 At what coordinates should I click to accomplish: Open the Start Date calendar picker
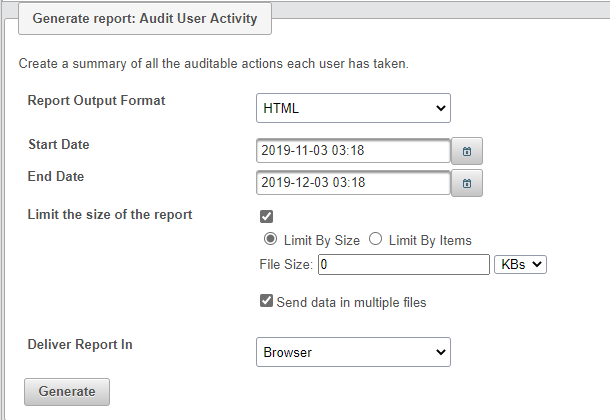[467, 152]
